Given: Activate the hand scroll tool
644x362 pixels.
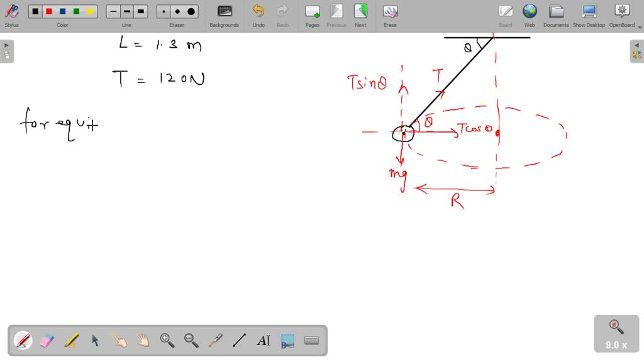Looking at the screenshot, I should tap(143, 340).
